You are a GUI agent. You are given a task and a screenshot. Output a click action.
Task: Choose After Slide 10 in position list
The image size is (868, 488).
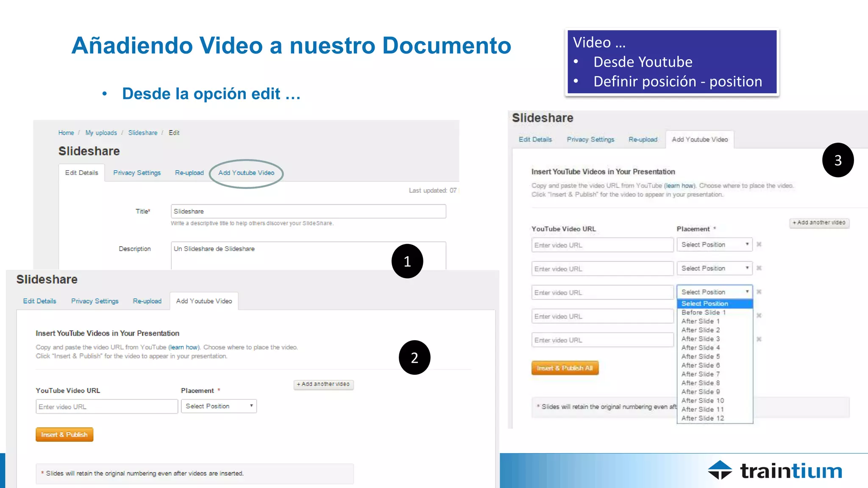[x=715, y=401]
